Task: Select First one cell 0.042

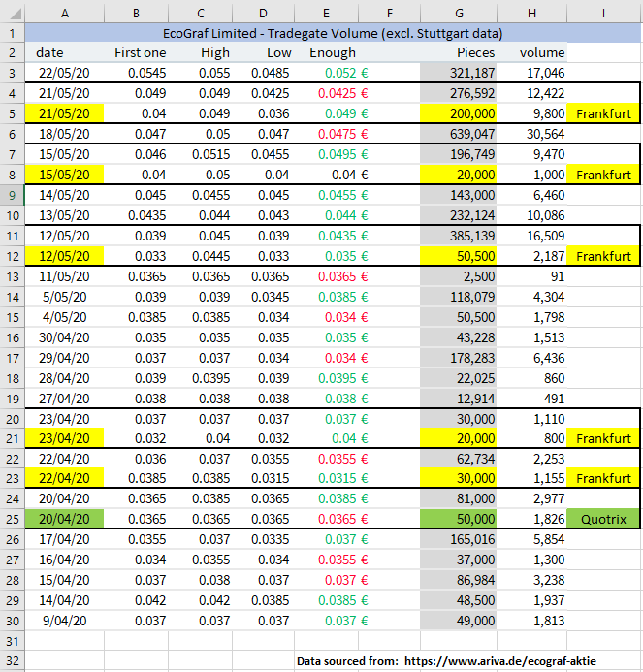Action: tap(136, 600)
